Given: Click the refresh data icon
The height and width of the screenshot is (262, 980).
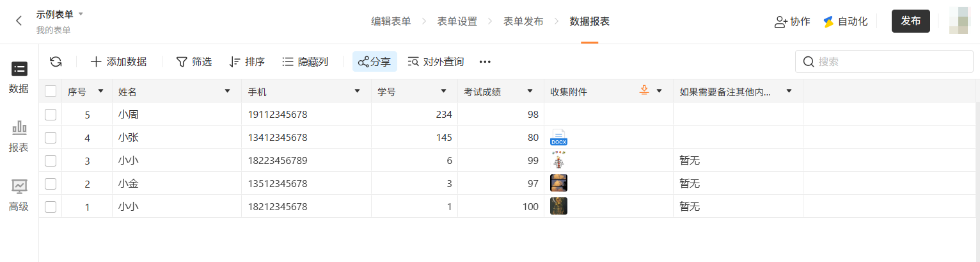Looking at the screenshot, I should [56, 61].
